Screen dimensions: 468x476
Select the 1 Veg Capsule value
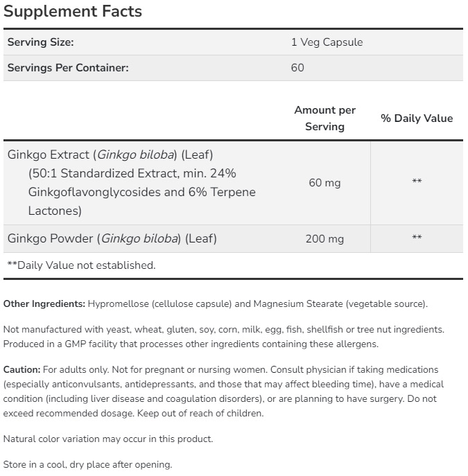[x=327, y=42]
